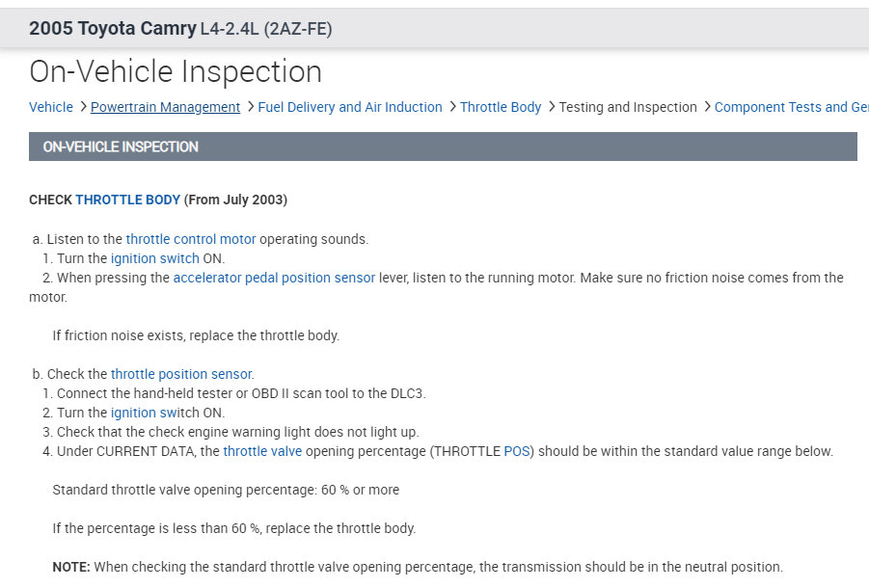Click the throttle valve link

click(262, 451)
